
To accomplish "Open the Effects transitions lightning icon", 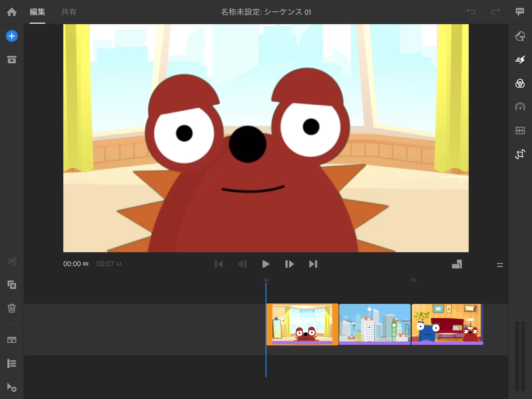I will [x=520, y=60].
